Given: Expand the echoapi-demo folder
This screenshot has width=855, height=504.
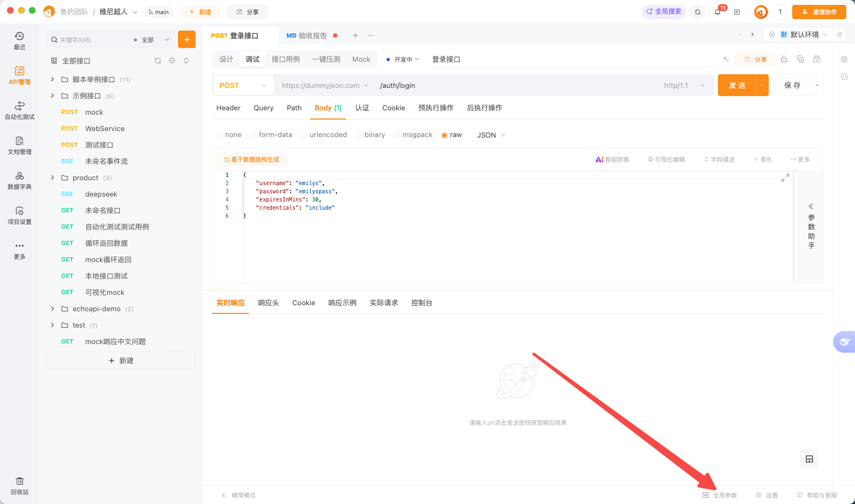Looking at the screenshot, I should 52,309.
